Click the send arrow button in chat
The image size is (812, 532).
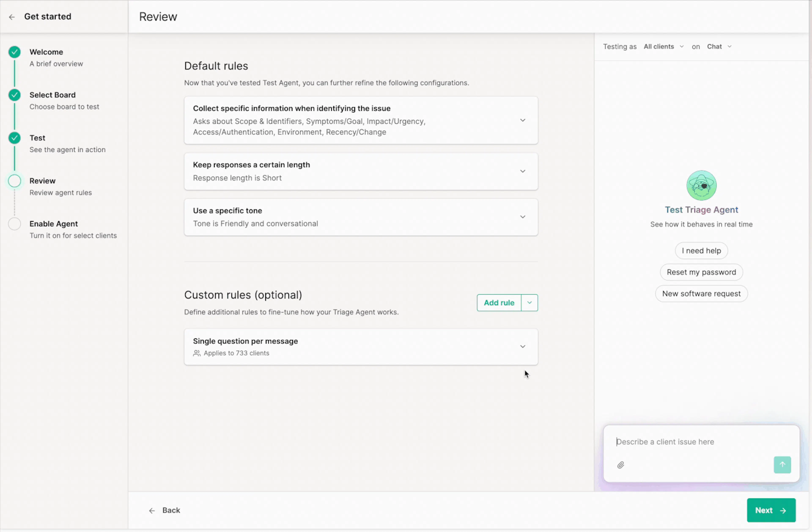(782, 465)
